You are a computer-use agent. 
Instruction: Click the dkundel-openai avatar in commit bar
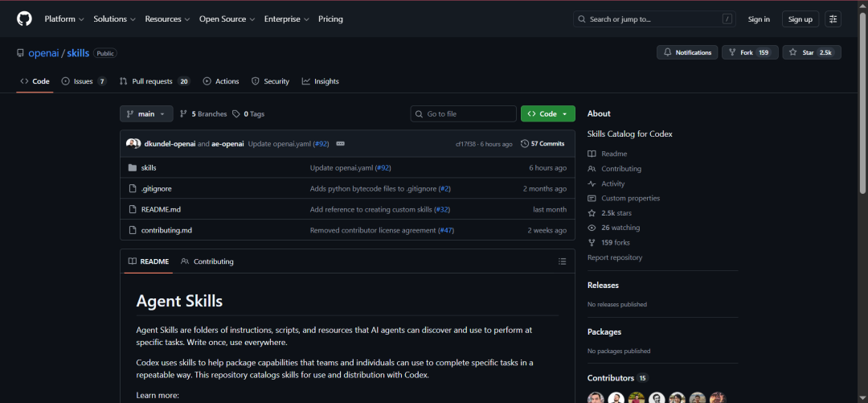pyautogui.click(x=133, y=143)
